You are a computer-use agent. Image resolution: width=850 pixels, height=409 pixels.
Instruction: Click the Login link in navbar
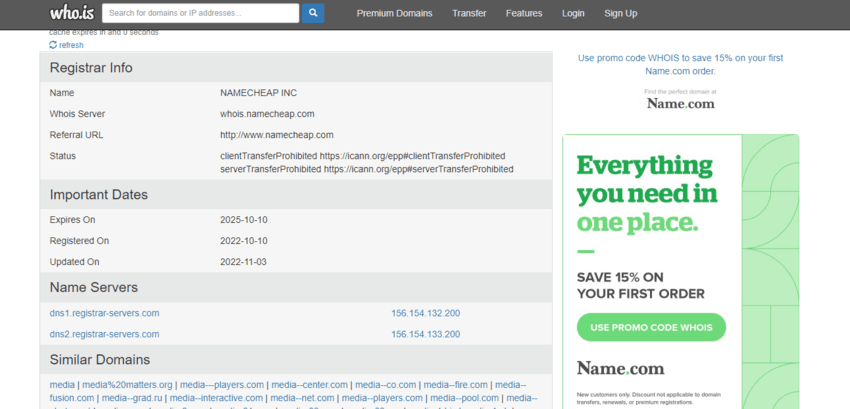573,14
